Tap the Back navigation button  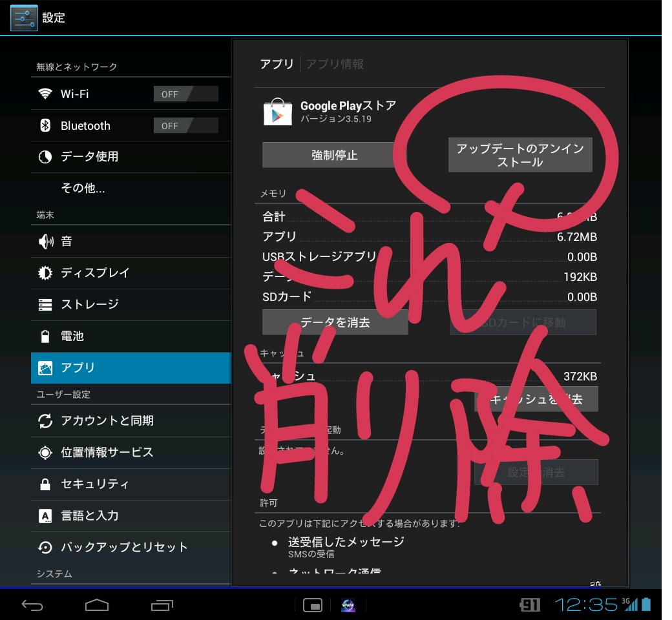tap(32, 605)
